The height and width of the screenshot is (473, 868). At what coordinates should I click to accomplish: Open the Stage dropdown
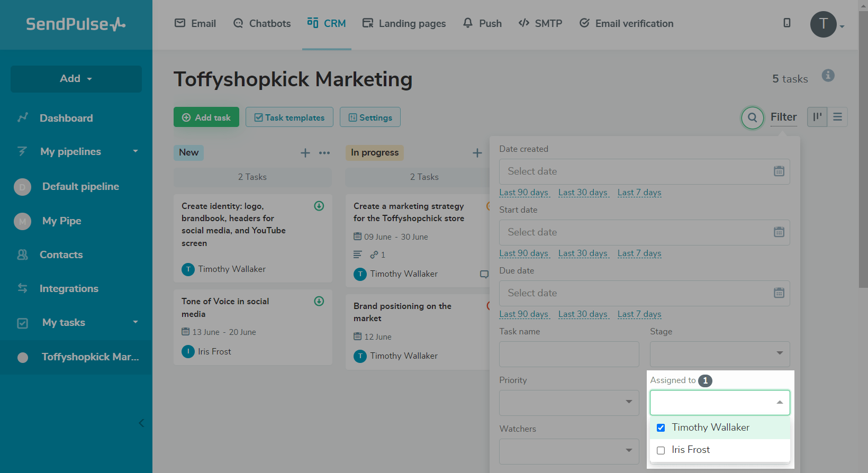point(720,354)
